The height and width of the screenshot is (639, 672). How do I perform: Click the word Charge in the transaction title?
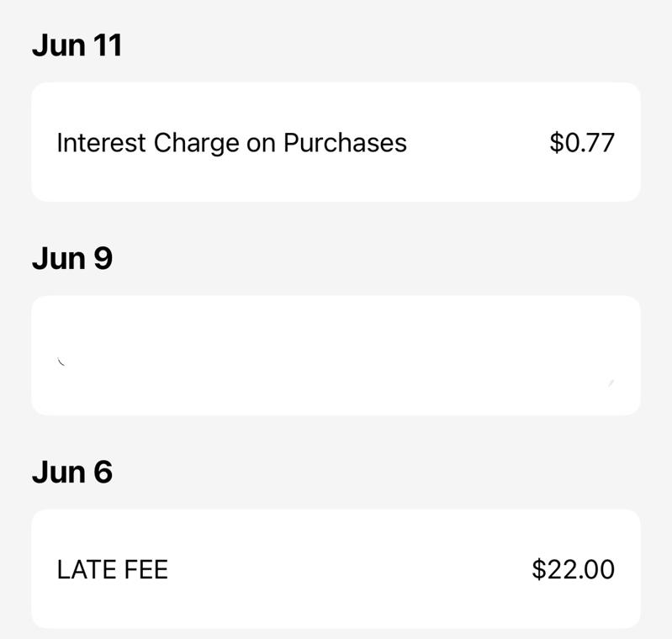coord(196,143)
